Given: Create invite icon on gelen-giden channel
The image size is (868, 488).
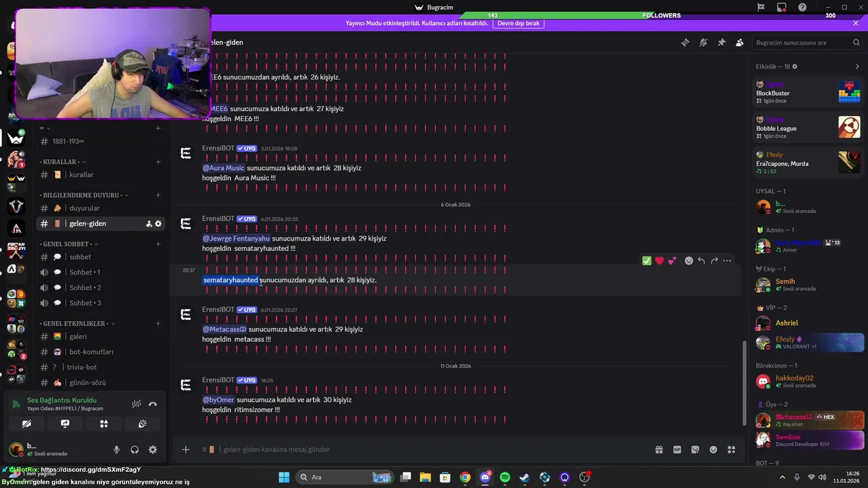Looking at the screenshot, I should click(x=149, y=224).
